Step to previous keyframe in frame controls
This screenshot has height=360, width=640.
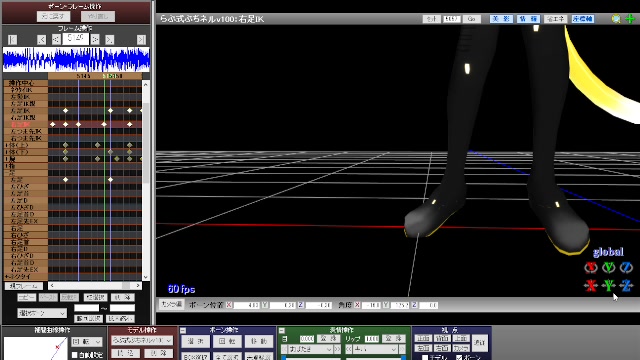tap(41, 40)
